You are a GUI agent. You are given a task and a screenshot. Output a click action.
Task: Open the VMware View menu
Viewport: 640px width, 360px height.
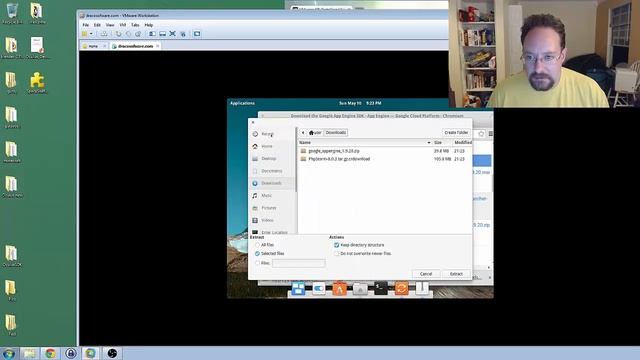point(110,25)
